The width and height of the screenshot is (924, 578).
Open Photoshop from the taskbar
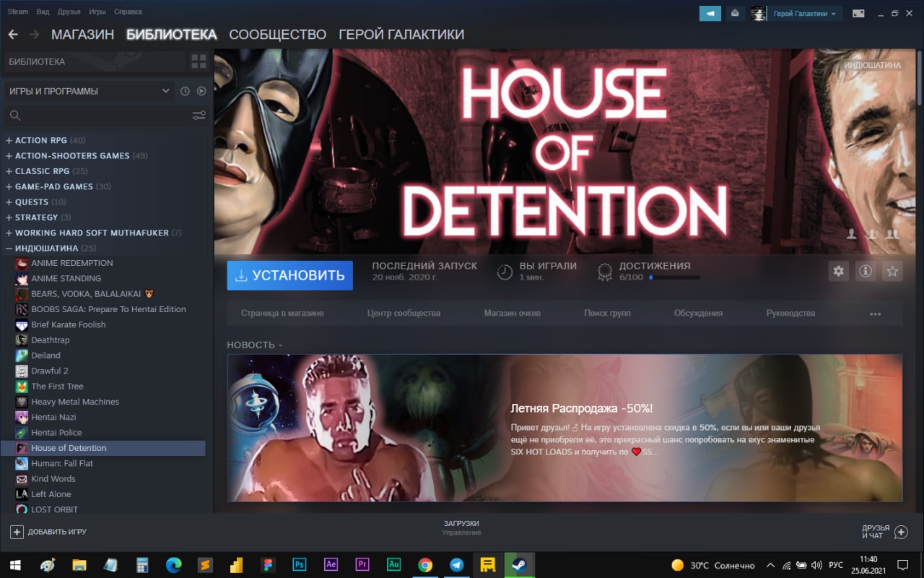tap(300, 564)
